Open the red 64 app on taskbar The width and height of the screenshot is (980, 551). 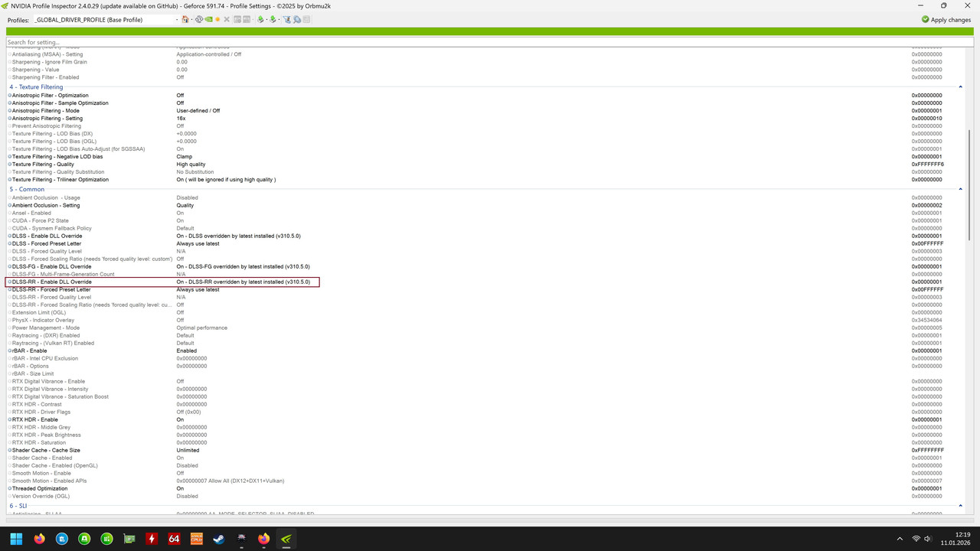[174, 539]
